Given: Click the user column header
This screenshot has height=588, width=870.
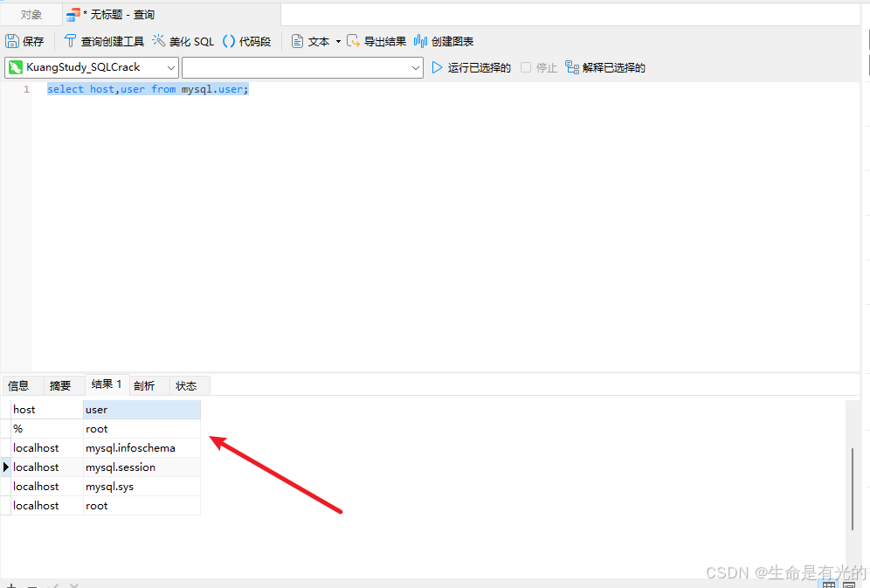Looking at the screenshot, I should click(x=142, y=410).
